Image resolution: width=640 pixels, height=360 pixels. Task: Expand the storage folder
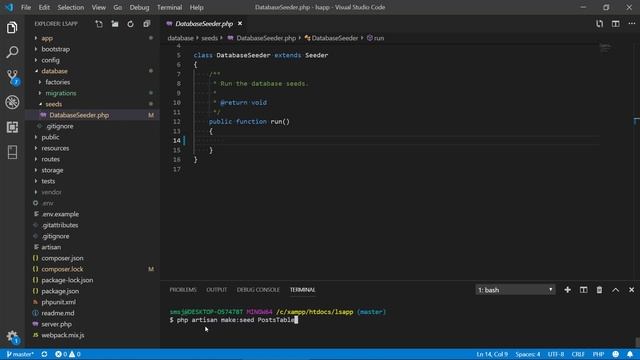point(93,170)
